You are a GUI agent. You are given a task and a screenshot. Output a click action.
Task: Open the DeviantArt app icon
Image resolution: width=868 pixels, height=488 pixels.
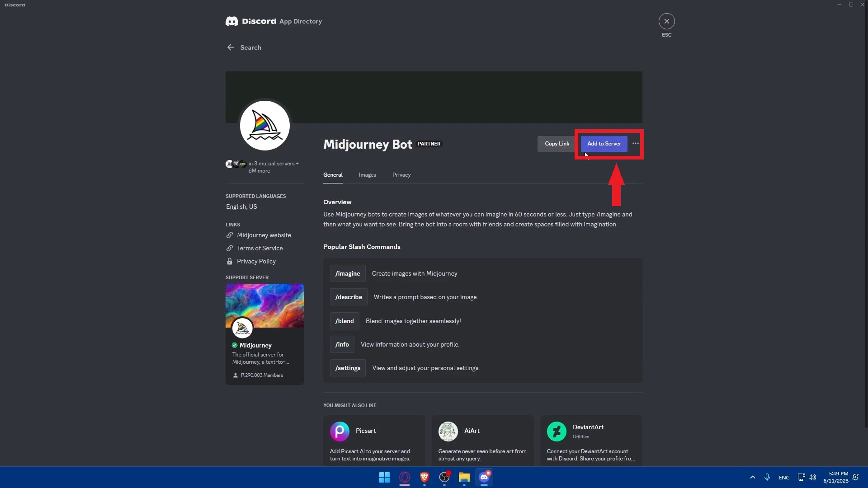pyautogui.click(x=556, y=431)
